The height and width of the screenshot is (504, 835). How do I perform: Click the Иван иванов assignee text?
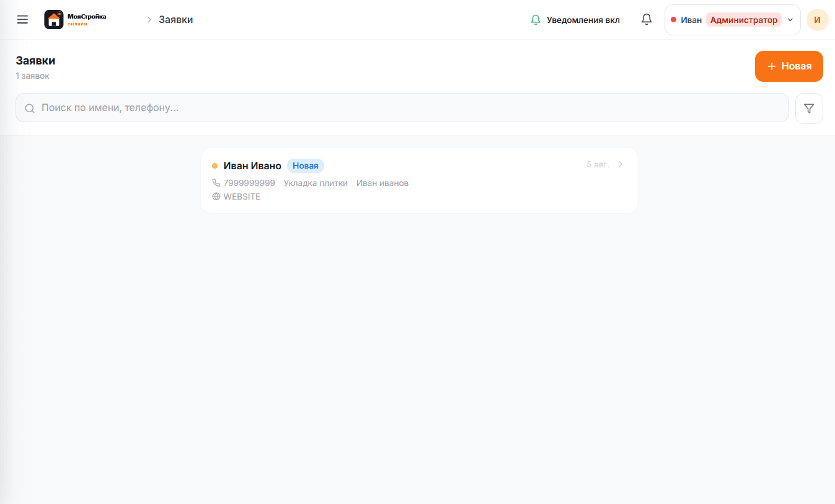pos(382,183)
